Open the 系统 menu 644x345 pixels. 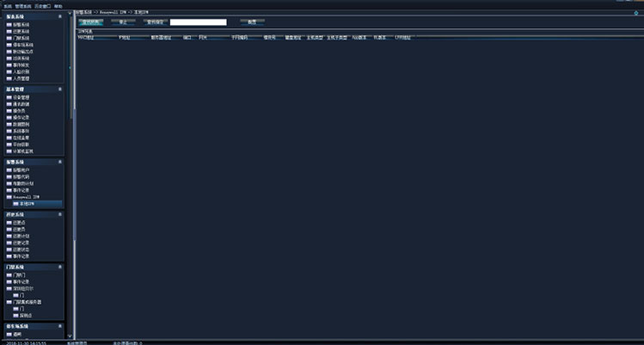[7, 6]
